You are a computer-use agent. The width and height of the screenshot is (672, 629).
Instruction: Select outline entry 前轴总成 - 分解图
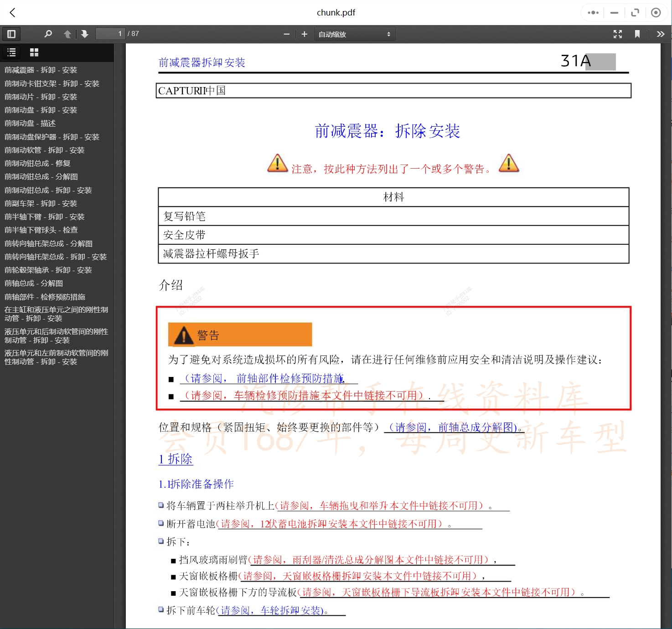(33, 283)
